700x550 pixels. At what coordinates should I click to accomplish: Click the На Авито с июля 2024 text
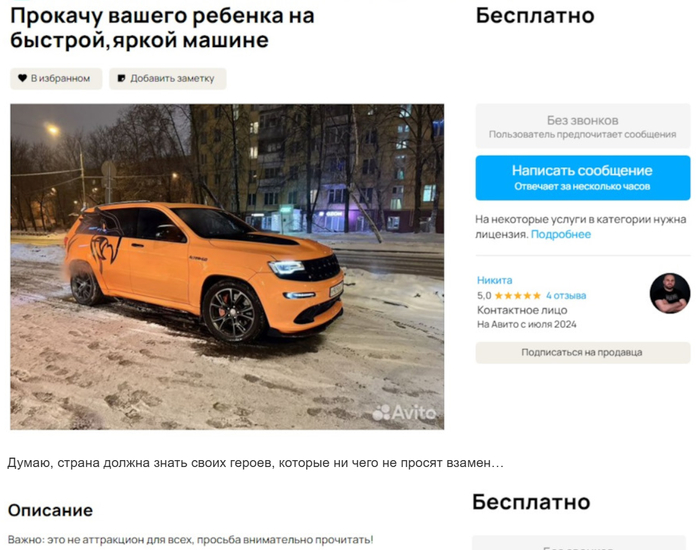point(527,325)
